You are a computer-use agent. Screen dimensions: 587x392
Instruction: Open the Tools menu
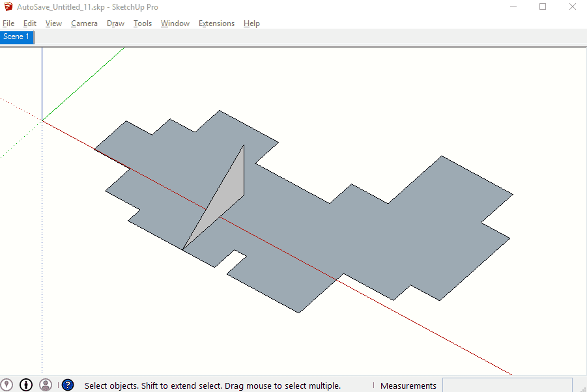click(x=143, y=23)
